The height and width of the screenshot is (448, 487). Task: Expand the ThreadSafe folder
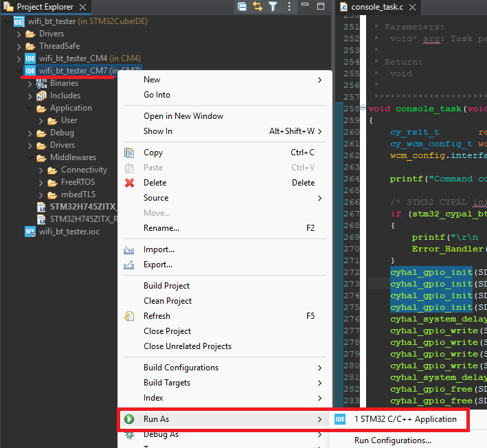coord(19,46)
